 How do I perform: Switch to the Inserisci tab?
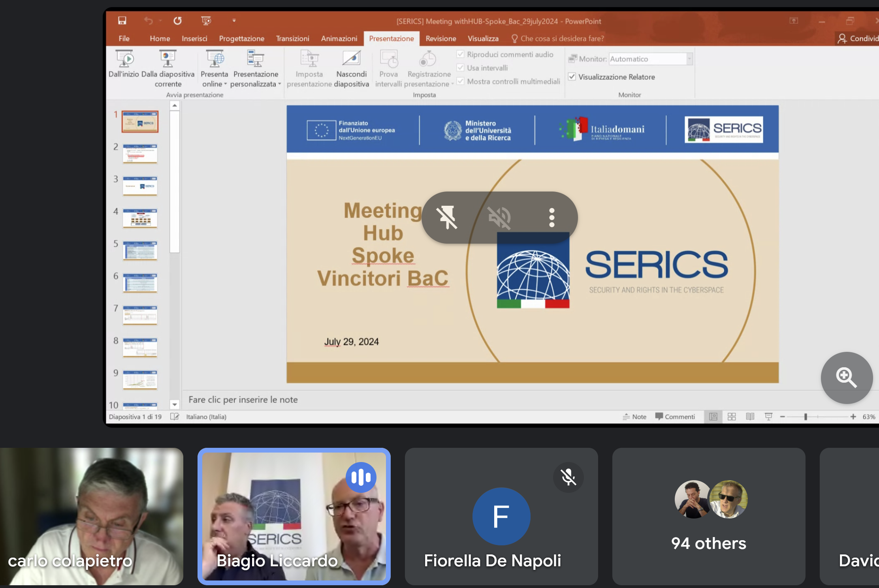[x=194, y=38]
